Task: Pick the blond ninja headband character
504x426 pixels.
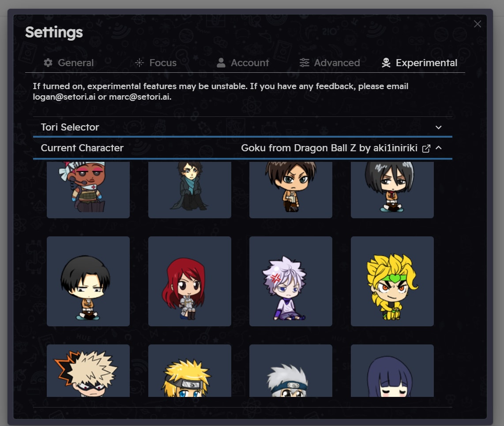Action: 190,371
